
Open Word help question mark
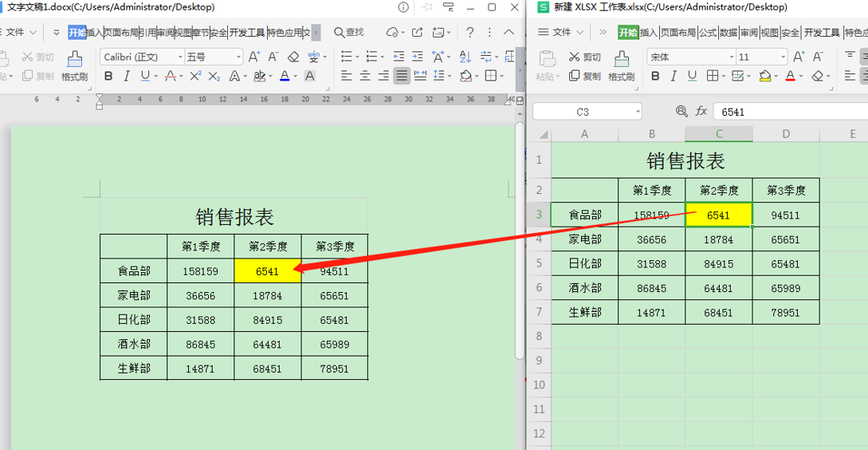[469, 32]
